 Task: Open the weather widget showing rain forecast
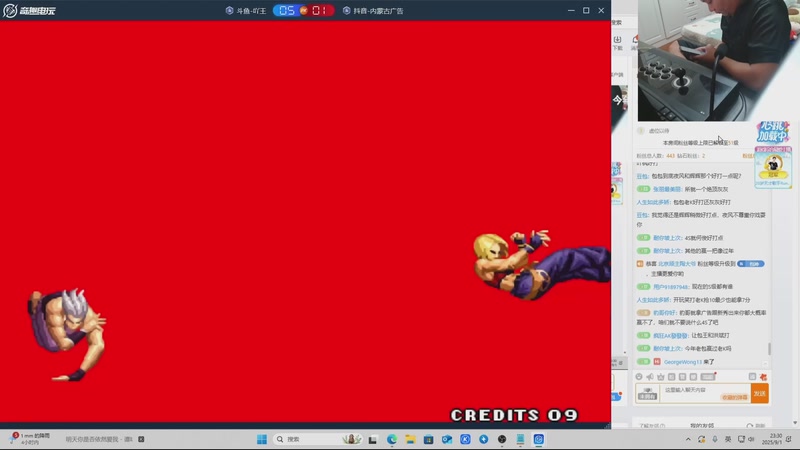(31, 439)
